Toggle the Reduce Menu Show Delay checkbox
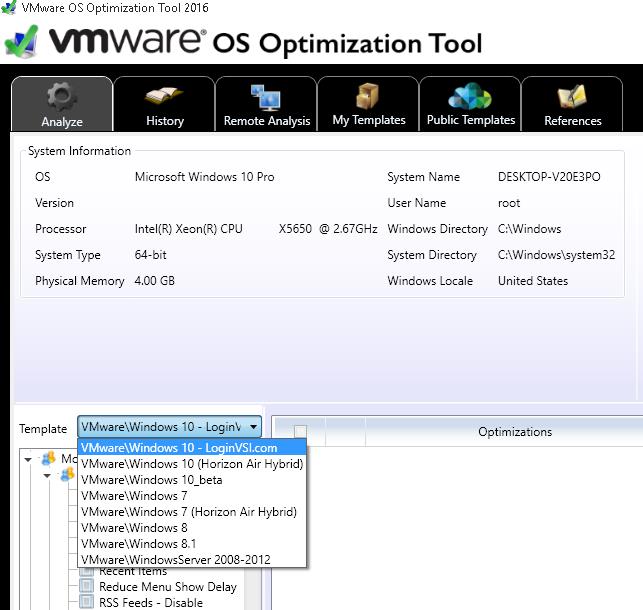The image size is (643, 610). coord(86,585)
